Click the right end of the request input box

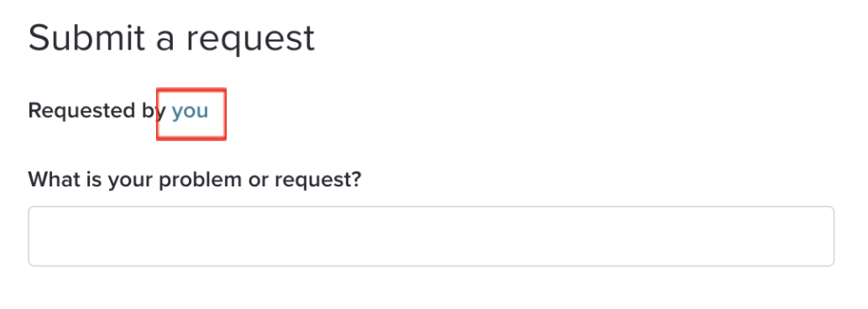click(x=829, y=236)
